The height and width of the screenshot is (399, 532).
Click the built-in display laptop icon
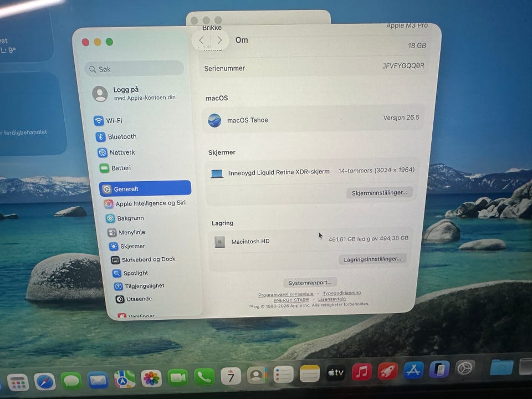pyautogui.click(x=217, y=173)
